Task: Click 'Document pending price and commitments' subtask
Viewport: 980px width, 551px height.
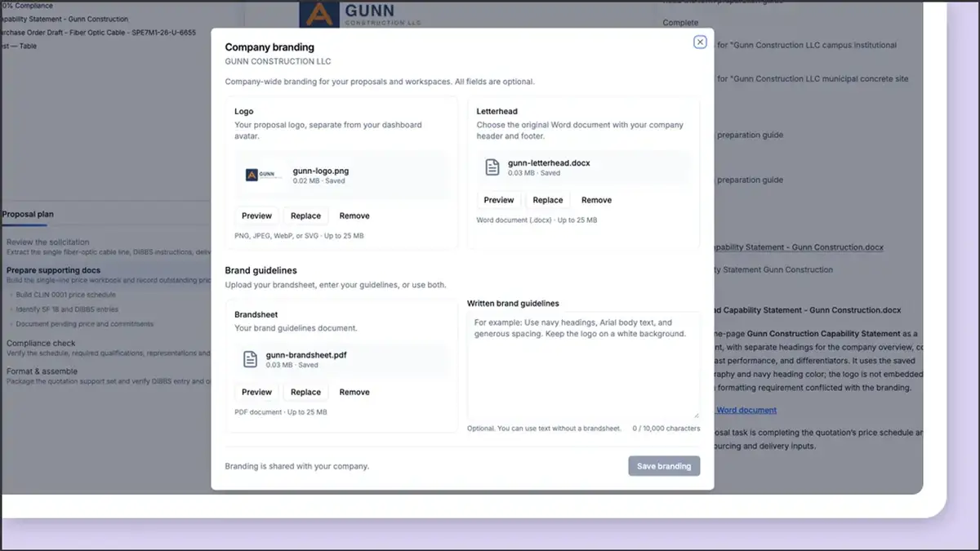Action: point(85,324)
